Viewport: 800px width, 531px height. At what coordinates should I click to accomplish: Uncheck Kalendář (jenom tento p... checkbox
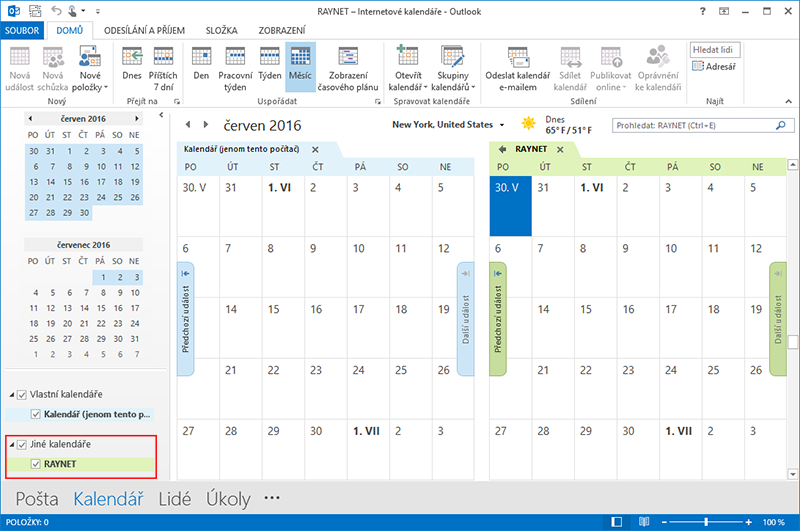[x=35, y=414]
